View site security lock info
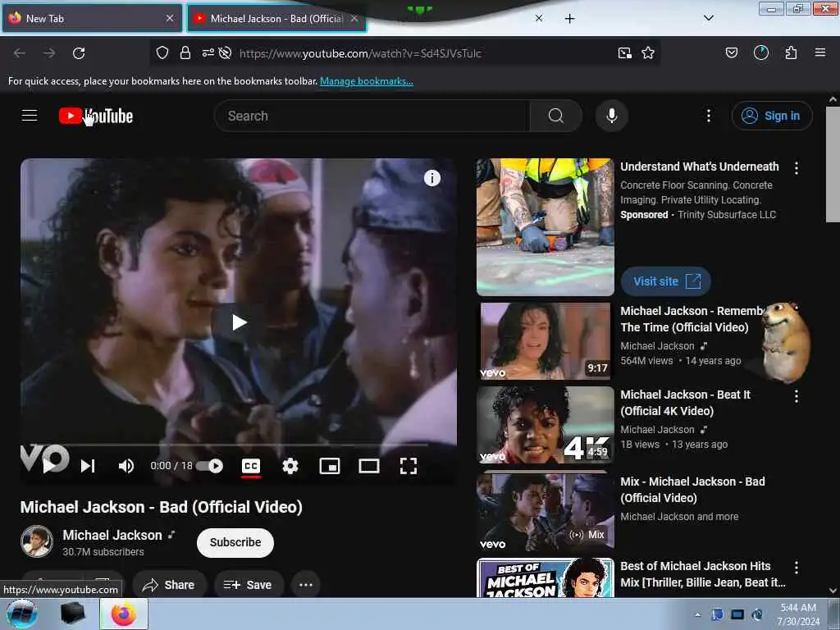The image size is (840, 630). point(185,52)
